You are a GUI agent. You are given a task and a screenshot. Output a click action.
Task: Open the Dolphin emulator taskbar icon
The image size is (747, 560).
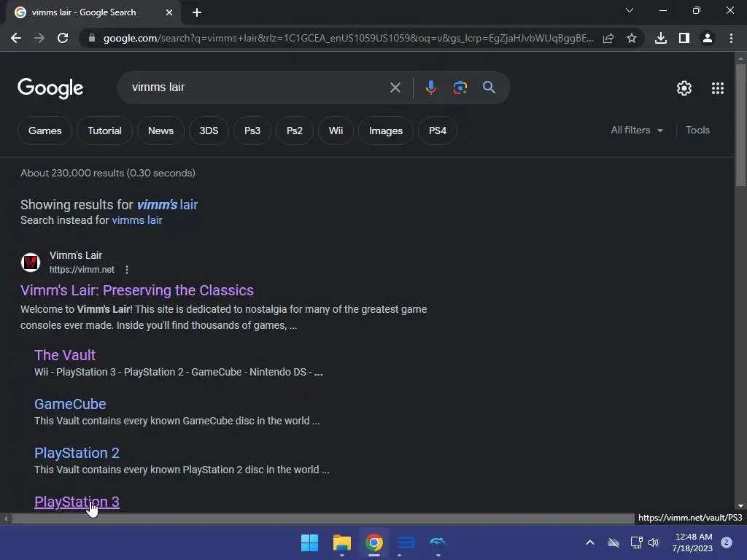tap(438, 542)
